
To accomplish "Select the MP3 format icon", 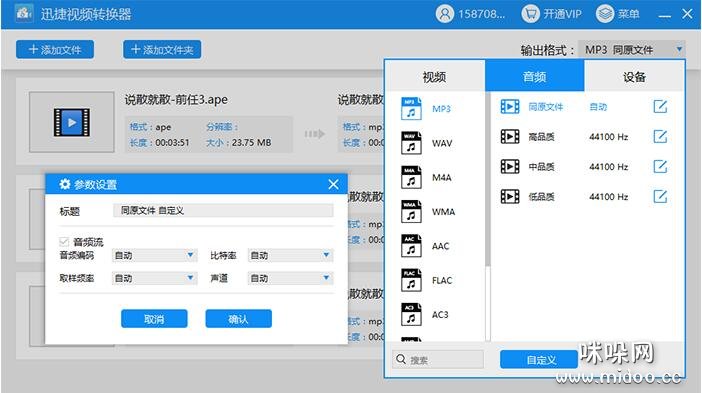I will [411, 108].
